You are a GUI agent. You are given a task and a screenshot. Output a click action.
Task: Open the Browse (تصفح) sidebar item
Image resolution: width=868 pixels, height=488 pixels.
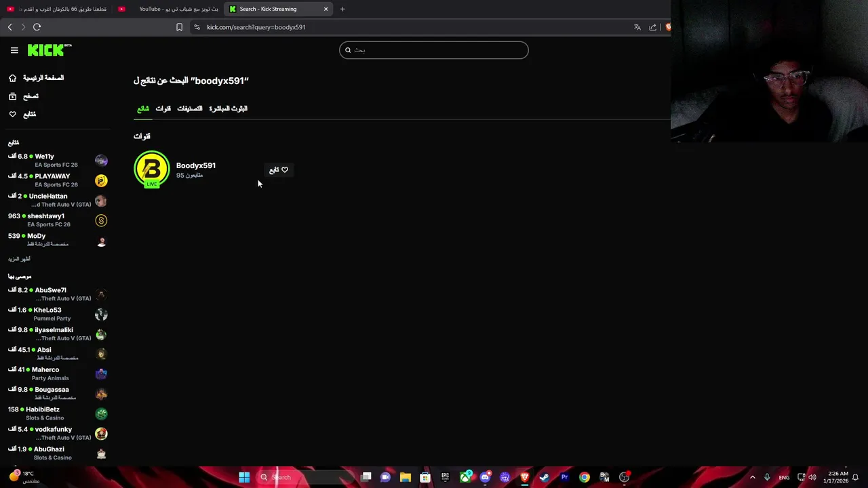(24, 96)
